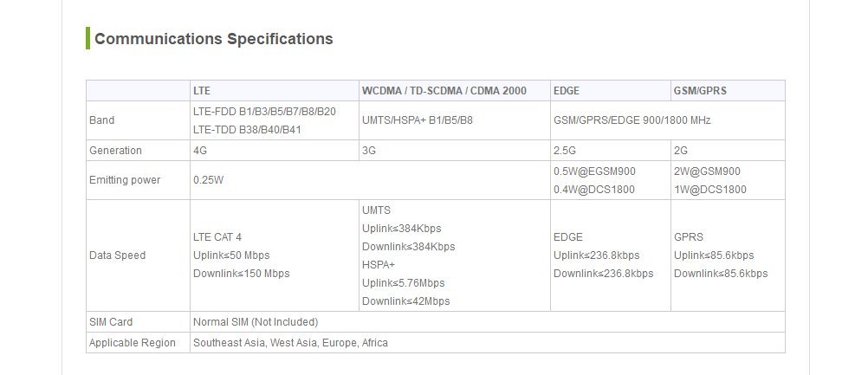Click the Band row label
Screen dimensions: 868x375
101,120
